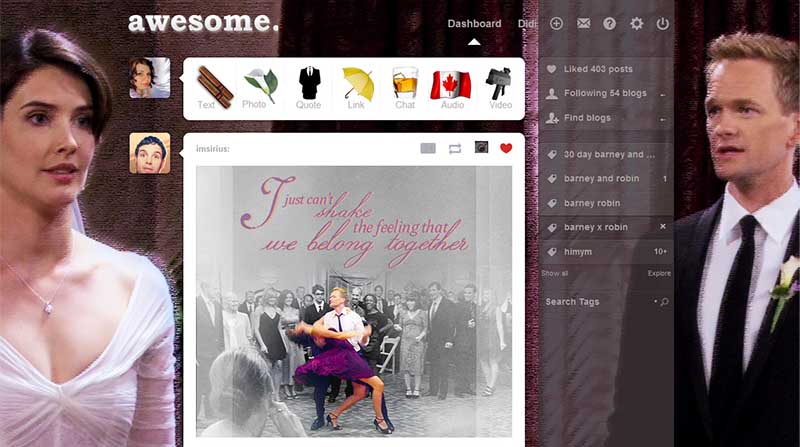Reblog the imsirius post

click(x=455, y=148)
